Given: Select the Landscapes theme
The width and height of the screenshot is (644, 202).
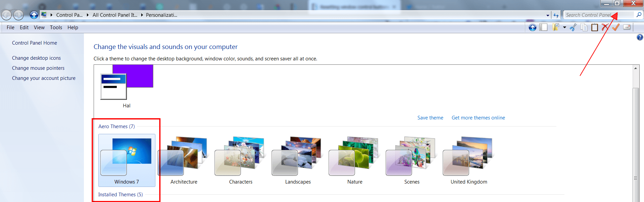Looking at the screenshot, I should (298, 160).
